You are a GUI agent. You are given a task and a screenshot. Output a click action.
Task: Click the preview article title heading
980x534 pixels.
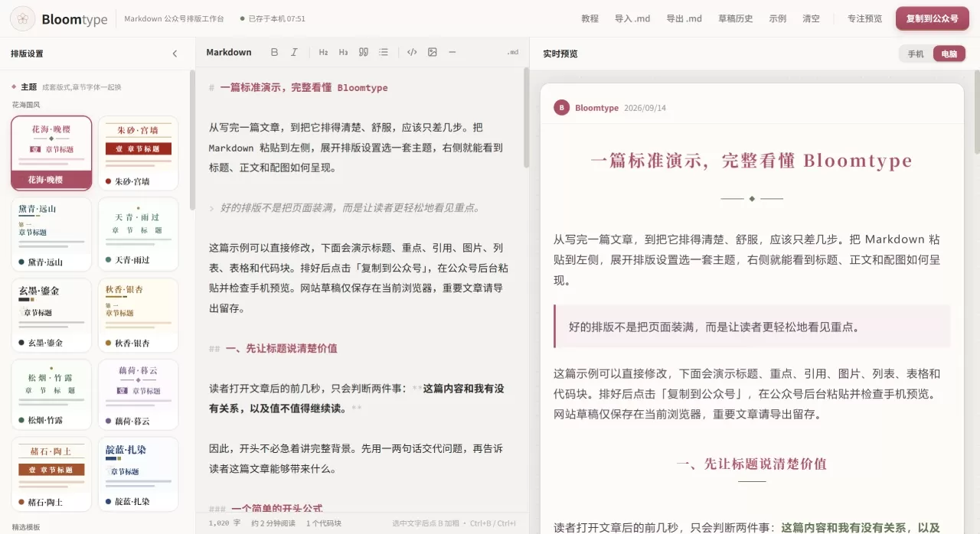click(x=752, y=161)
